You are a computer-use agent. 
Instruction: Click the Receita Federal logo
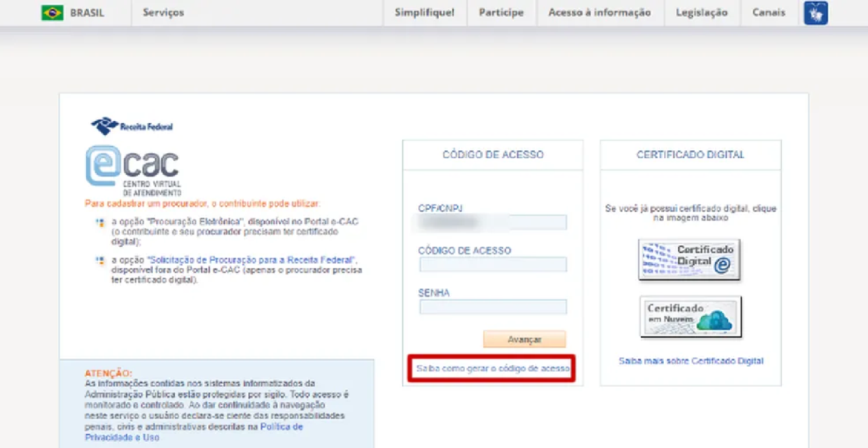coord(132,126)
